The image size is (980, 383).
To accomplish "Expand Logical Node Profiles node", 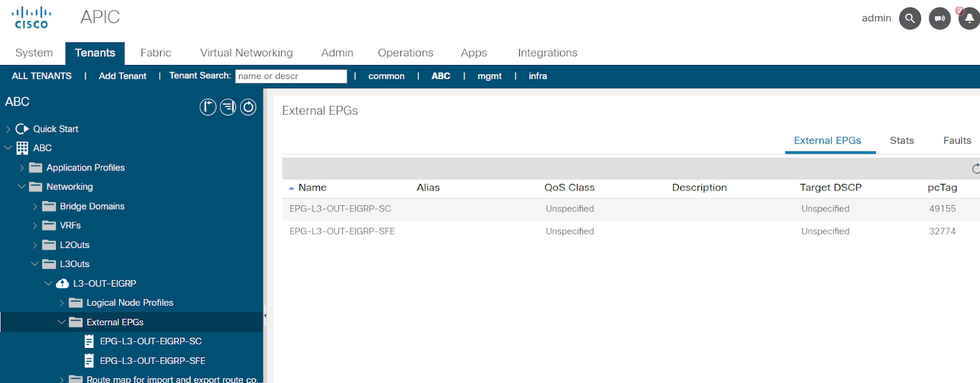I will [x=62, y=303].
